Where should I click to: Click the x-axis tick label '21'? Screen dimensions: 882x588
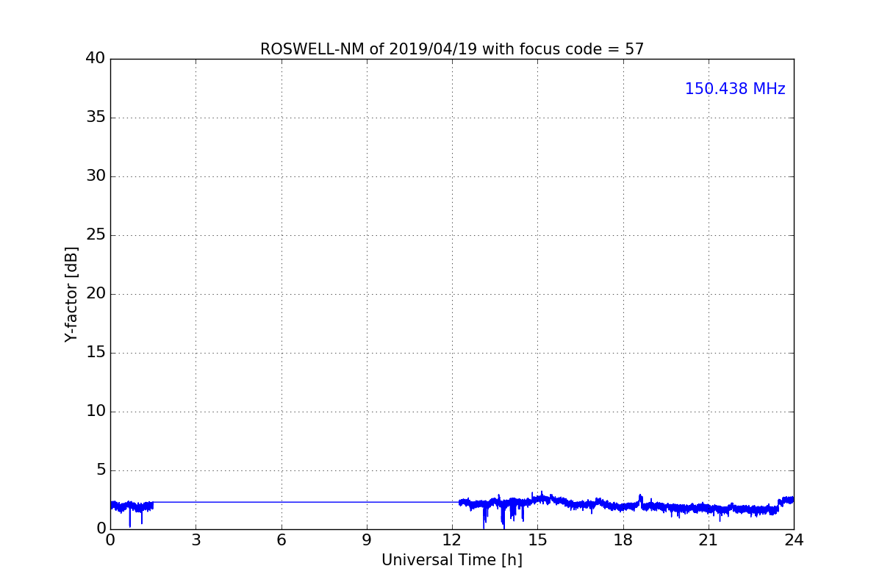(709, 539)
